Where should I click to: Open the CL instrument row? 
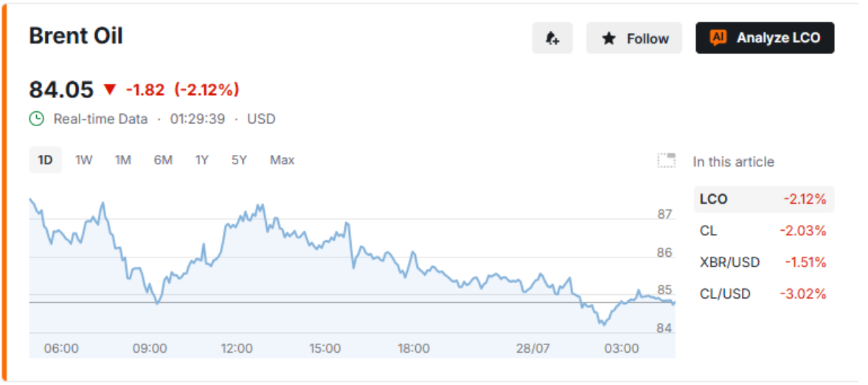coord(763,230)
